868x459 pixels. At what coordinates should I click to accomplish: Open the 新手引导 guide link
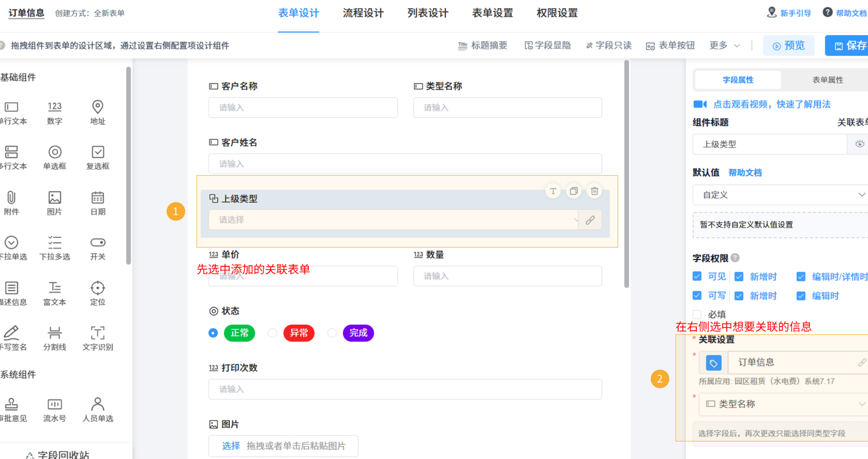(789, 13)
